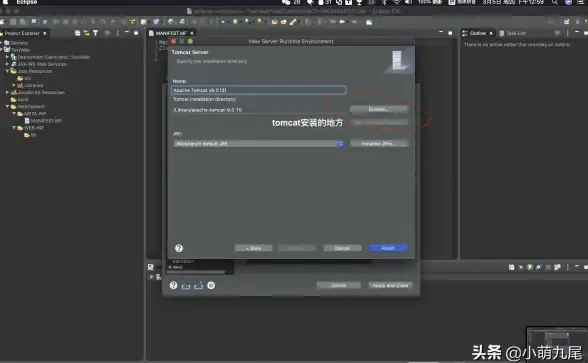Switch to the Outline tab
The width and height of the screenshot is (588, 363).
click(478, 33)
